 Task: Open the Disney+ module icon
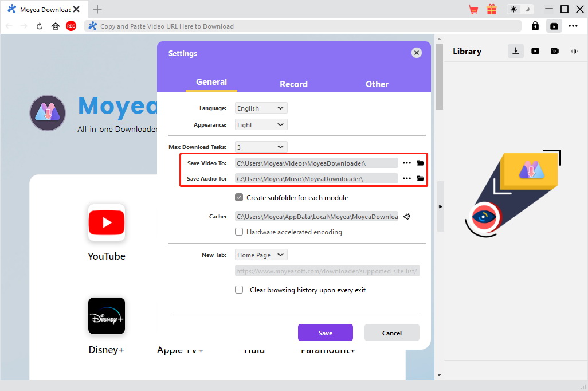[107, 316]
